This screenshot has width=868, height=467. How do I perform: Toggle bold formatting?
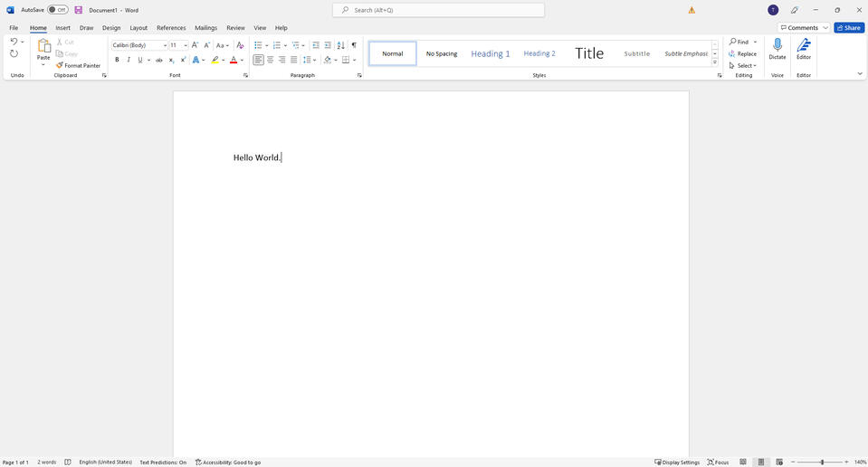point(117,60)
